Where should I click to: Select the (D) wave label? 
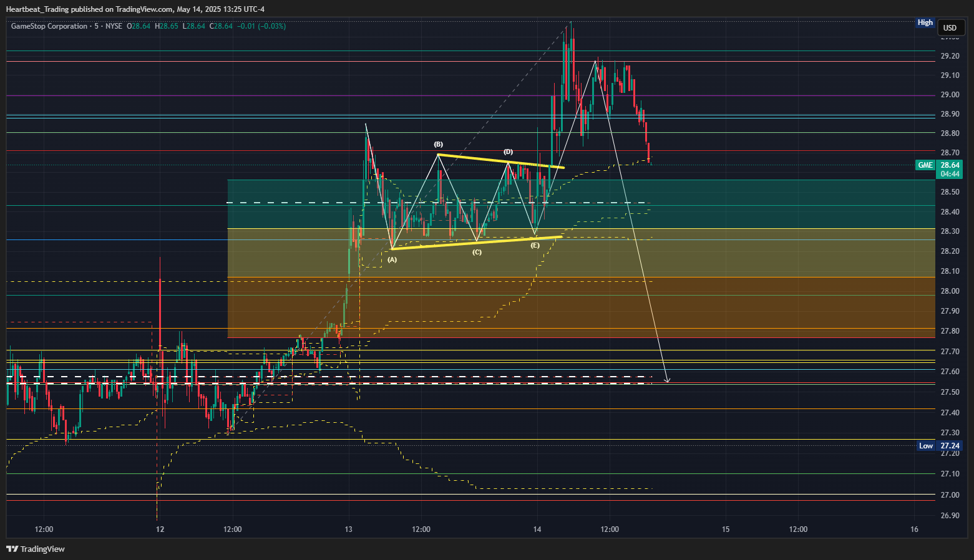[x=508, y=152]
